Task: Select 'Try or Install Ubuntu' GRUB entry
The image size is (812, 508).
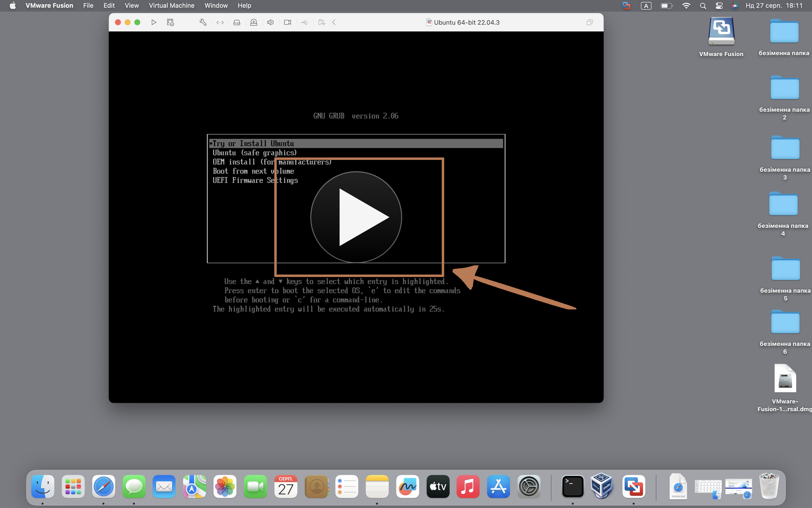Action: (356, 143)
